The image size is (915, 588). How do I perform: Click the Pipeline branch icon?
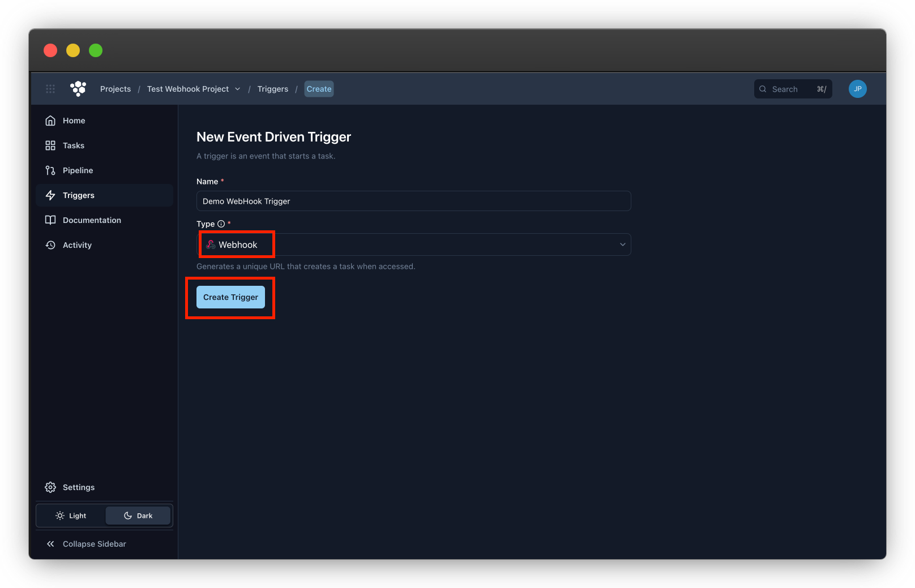point(50,170)
